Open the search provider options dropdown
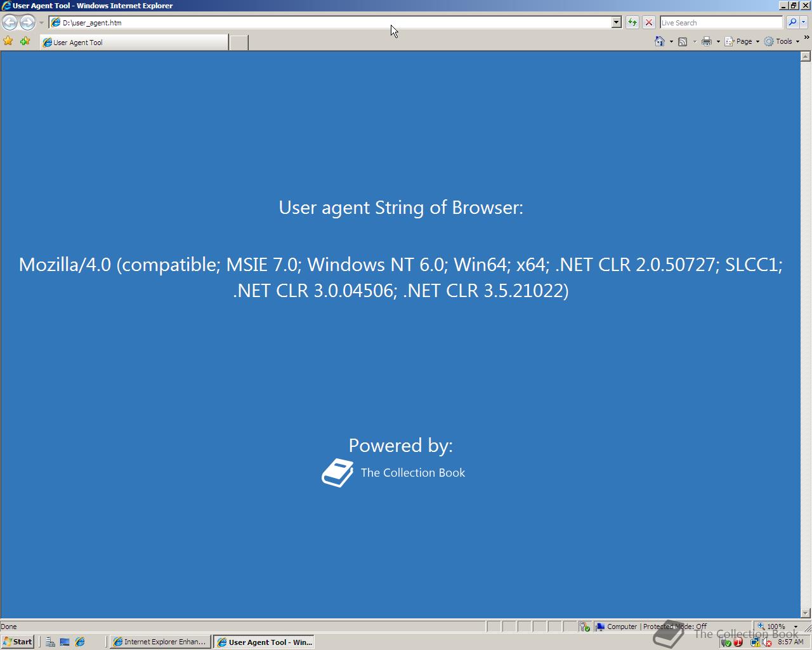Screen dimensions: 812x650 point(803,22)
